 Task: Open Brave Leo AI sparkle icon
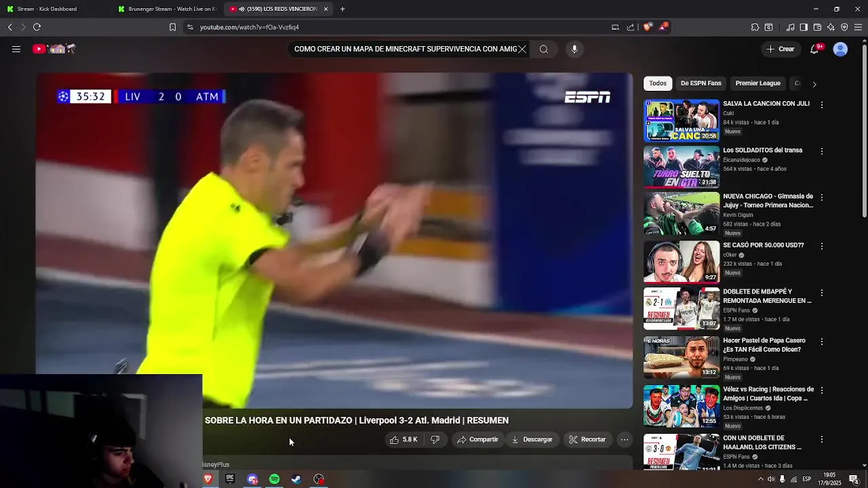(831, 27)
